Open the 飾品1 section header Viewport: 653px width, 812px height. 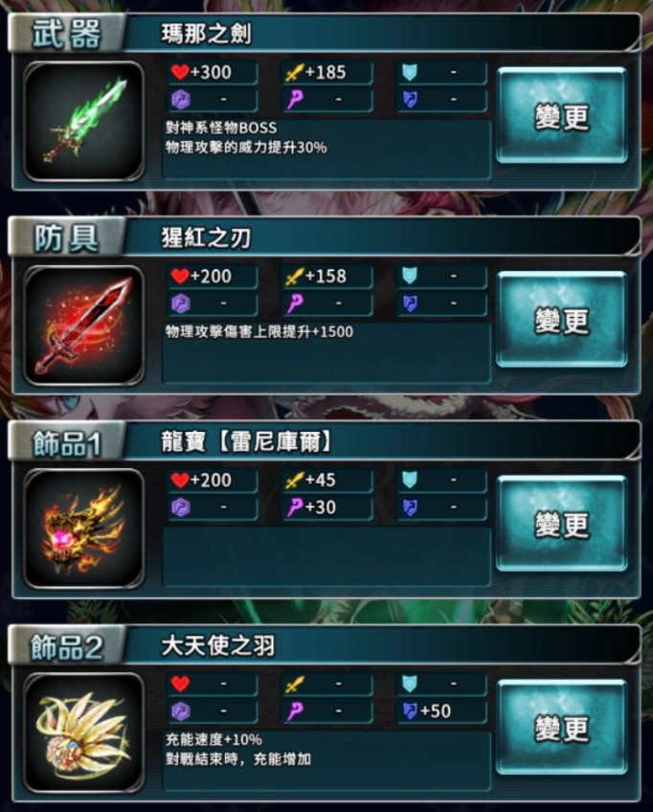66,441
